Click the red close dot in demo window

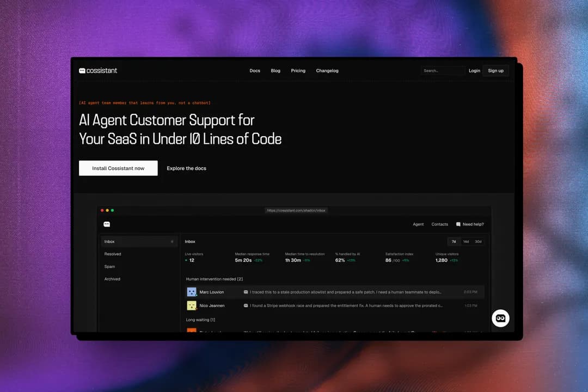coord(102,211)
